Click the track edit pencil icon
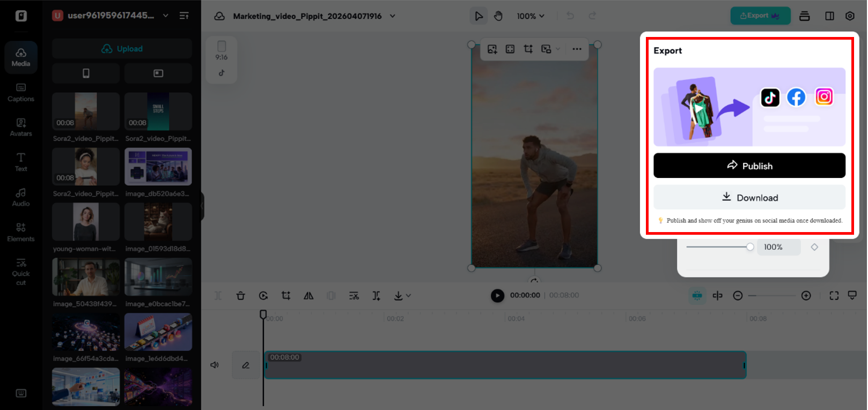 [x=246, y=365]
